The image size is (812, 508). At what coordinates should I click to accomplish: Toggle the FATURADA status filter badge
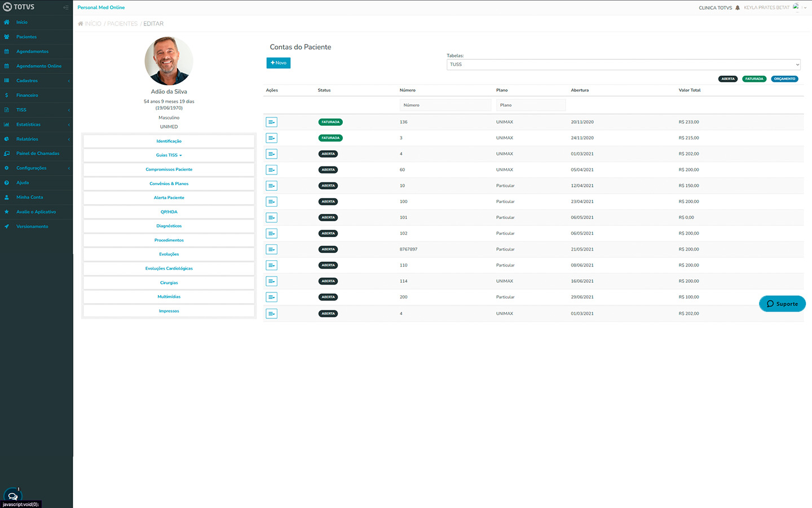click(754, 79)
